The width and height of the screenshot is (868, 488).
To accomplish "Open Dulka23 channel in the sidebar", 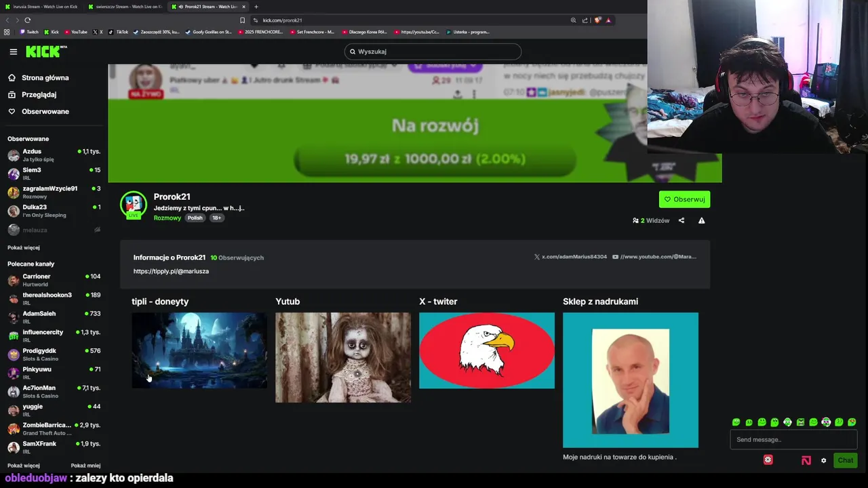I will [x=54, y=211].
